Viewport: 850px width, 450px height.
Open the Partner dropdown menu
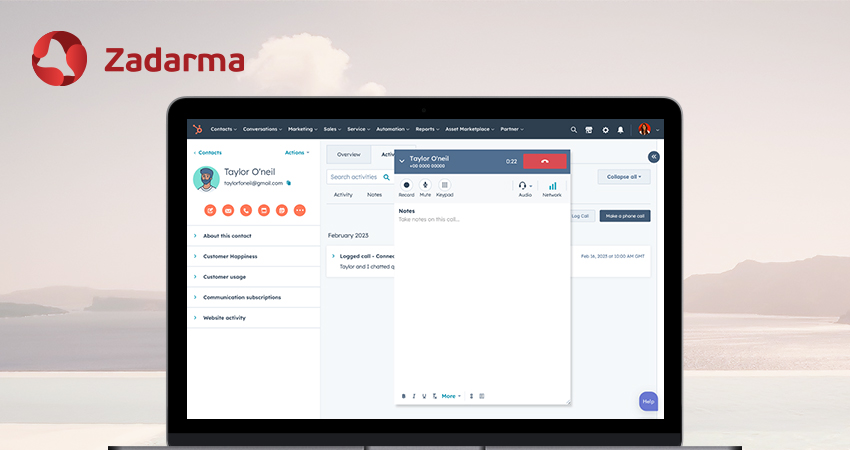tap(512, 129)
